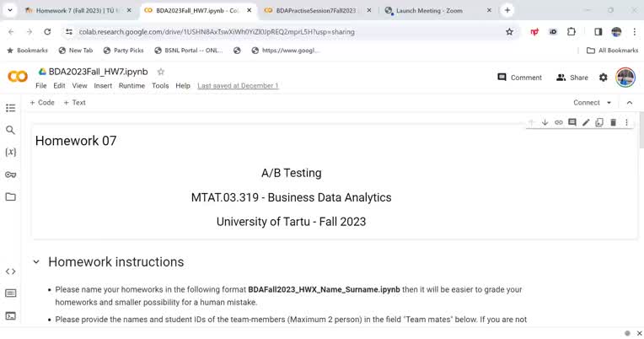Switch to BDAPractiseSession7Fall2023 tab
Screen dimensions: 644x339
(x=316, y=11)
